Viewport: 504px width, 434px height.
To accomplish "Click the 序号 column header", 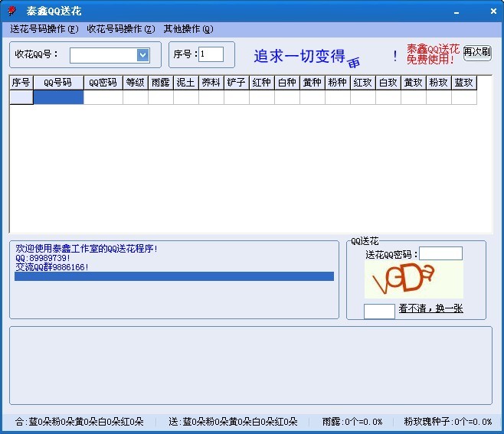I will [x=21, y=83].
